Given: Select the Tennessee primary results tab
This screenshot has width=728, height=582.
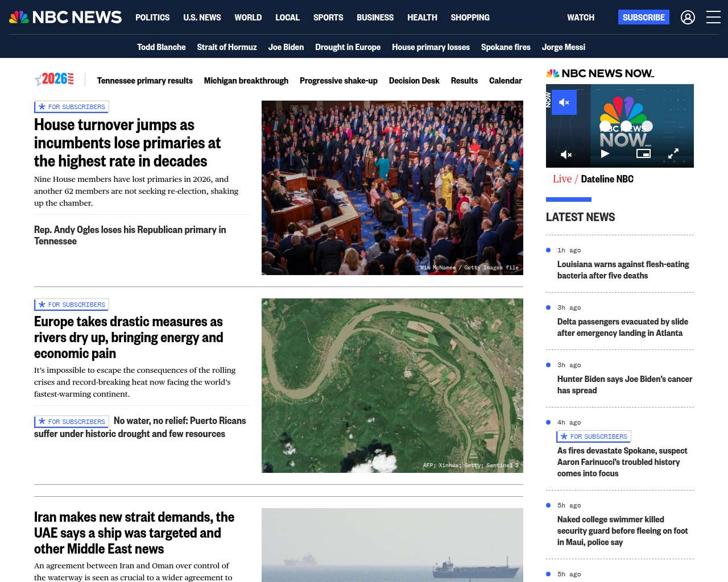Looking at the screenshot, I should pyautogui.click(x=145, y=81).
